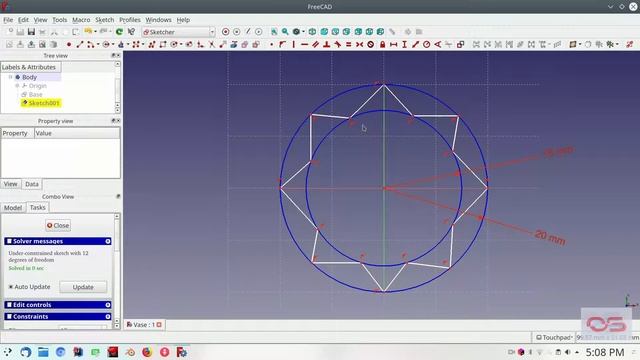640x360 pixels.
Task: Apply the Block constraint
Action: pyautogui.click(x=371, y=44)
